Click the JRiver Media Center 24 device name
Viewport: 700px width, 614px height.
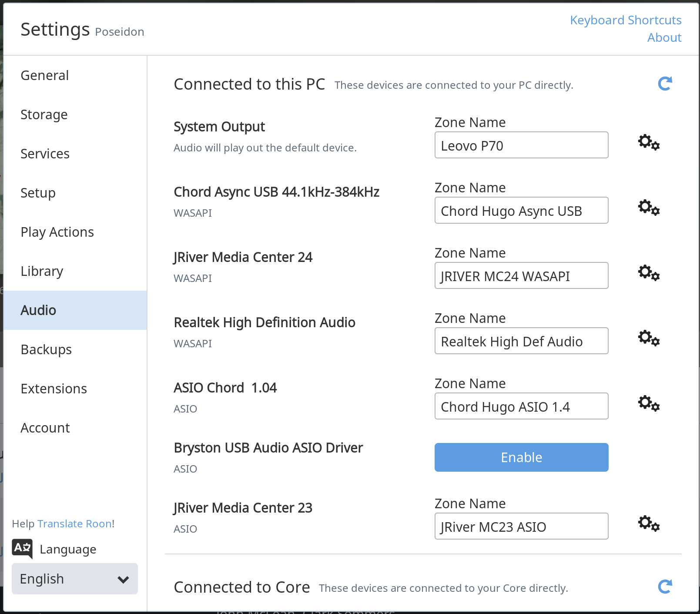click(x=243, y=257)
